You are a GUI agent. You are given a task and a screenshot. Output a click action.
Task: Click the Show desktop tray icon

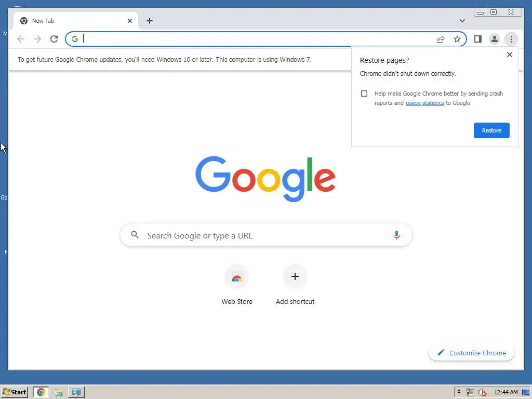(526, 392)
